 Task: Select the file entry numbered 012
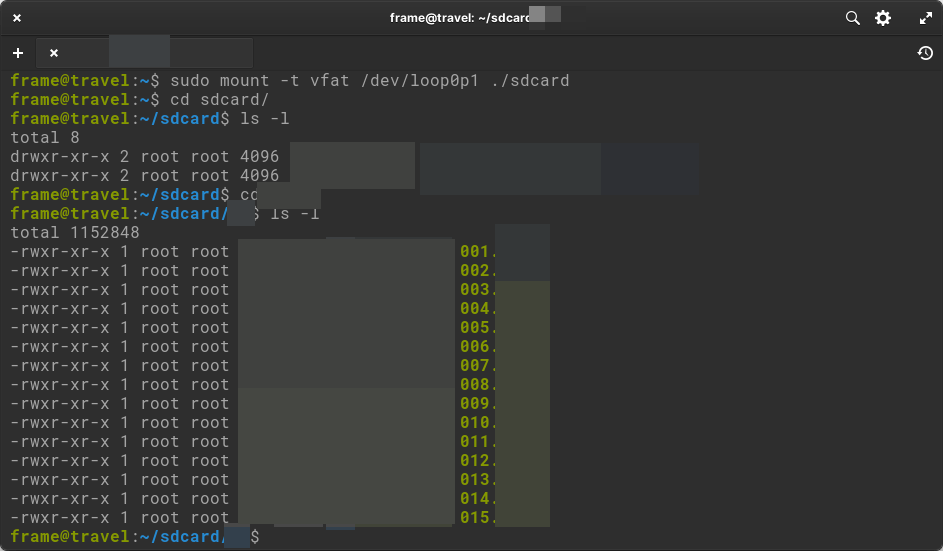[x=477, y=461]
